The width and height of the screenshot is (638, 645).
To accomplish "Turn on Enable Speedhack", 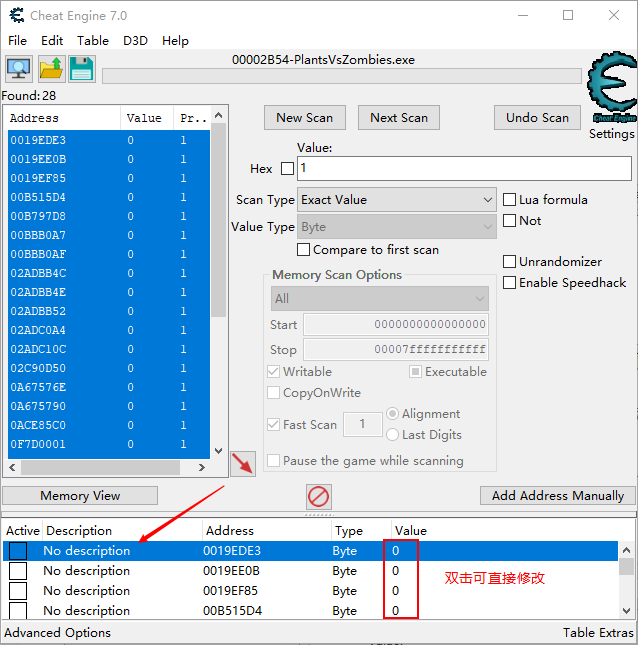I will point(509,283).
